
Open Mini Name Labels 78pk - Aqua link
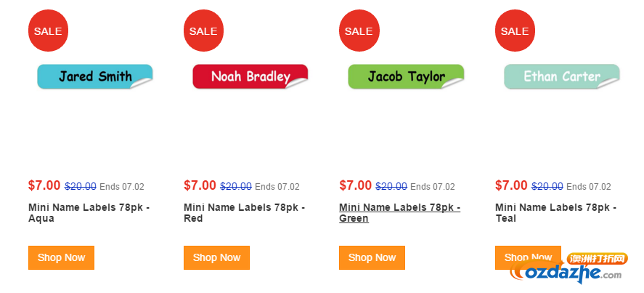89,213
